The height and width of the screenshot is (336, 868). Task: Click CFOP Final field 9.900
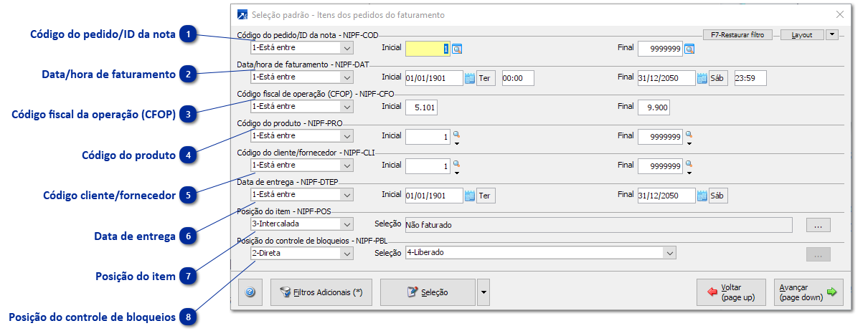click(x=654, y=107)
